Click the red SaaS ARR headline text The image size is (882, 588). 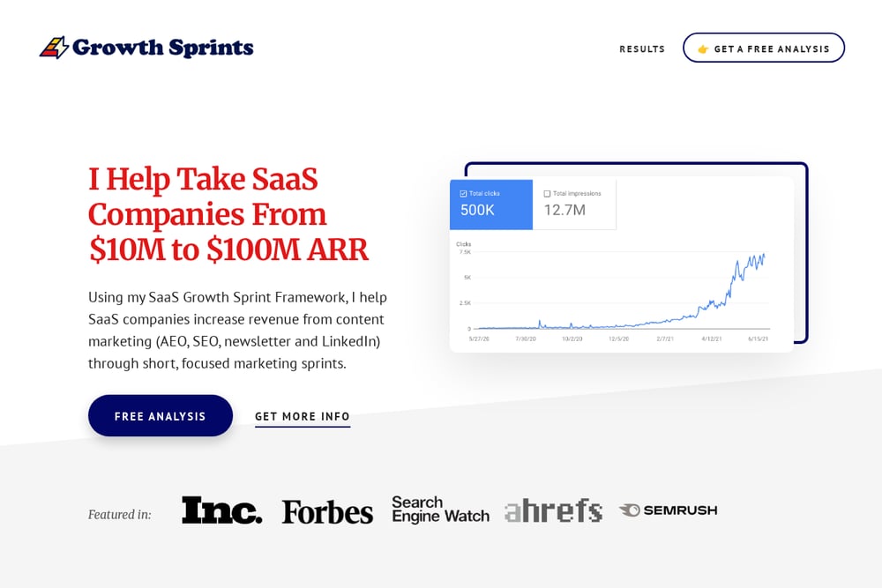click(x=228, y=214)
